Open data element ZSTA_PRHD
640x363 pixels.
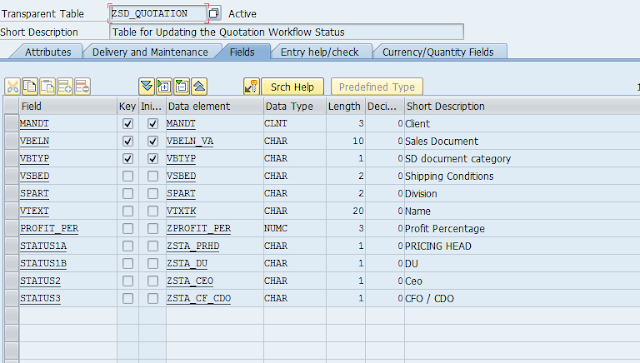click(x=193, y=246)
